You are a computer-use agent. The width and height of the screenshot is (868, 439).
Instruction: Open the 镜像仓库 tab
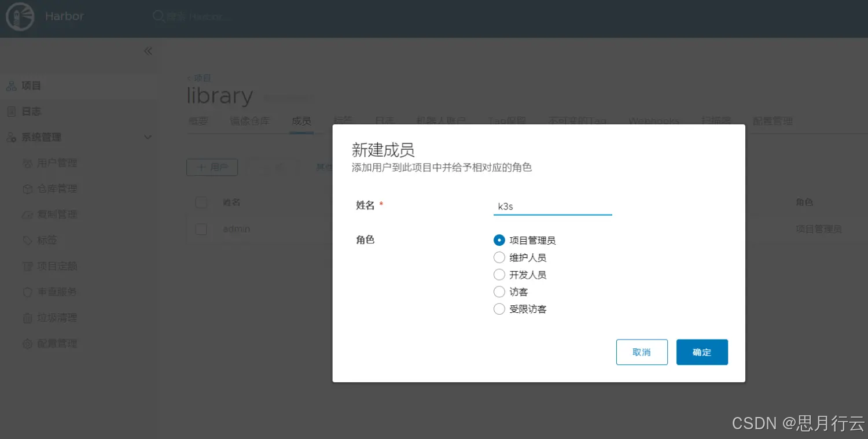[x=250, y=121]
